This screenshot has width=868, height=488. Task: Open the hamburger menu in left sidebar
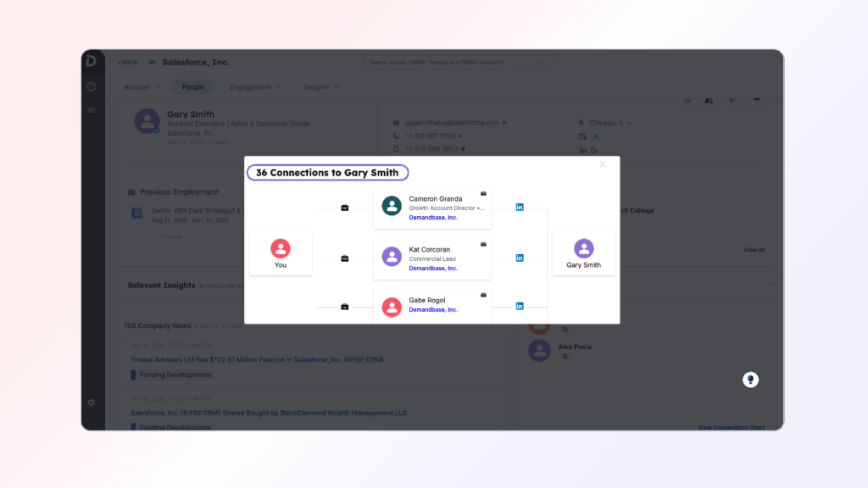coord(92,110)
